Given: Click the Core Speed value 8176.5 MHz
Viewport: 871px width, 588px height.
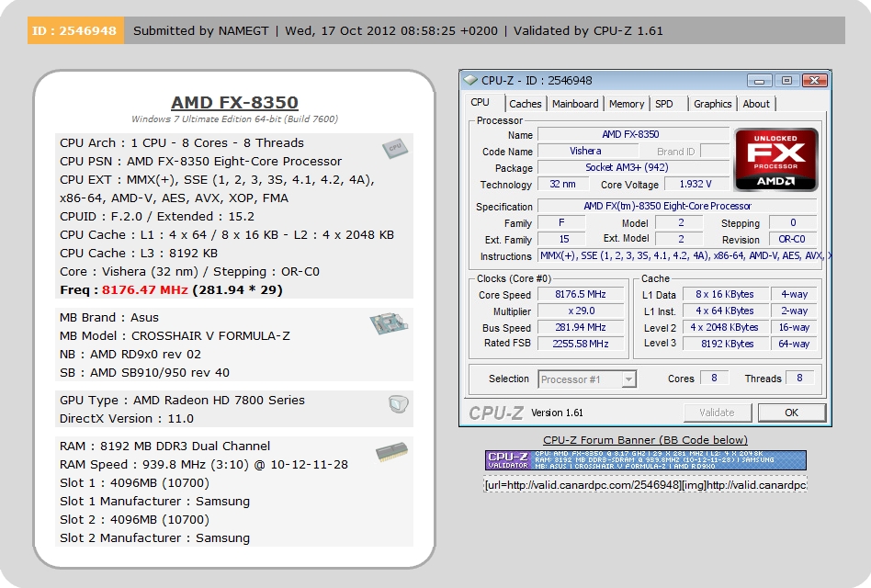Looking at the screenshot, I should coord(581,294).
